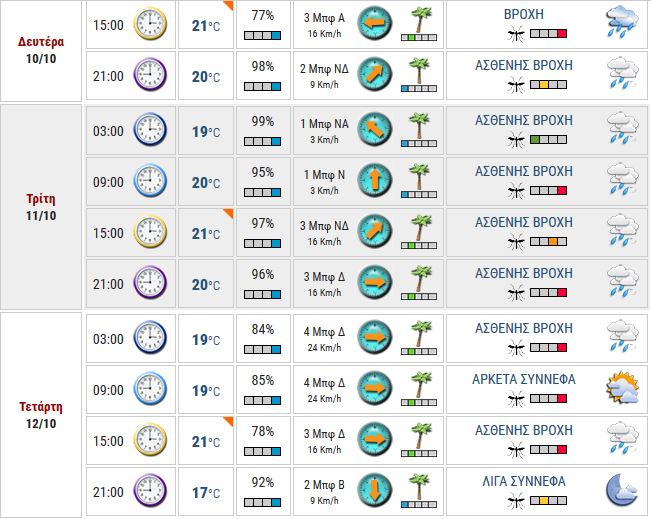This screenshot has width=651, height=519.
Task: Click the purple clock icon for Τρίτη 21:00
Action: pos(150,282)
